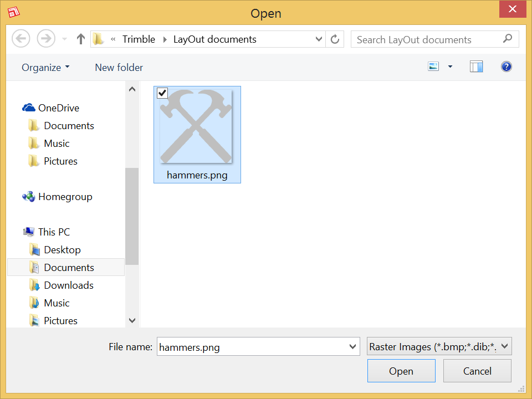532x399 pixels.
Task: Show the preview pane icon
Action: pos(476,66)
